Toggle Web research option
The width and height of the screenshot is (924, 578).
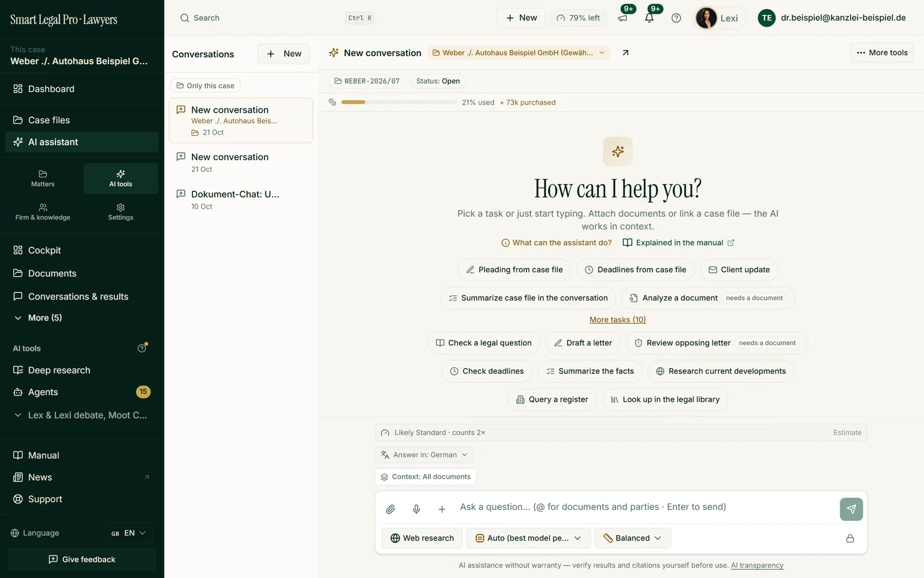pos(422,538)
